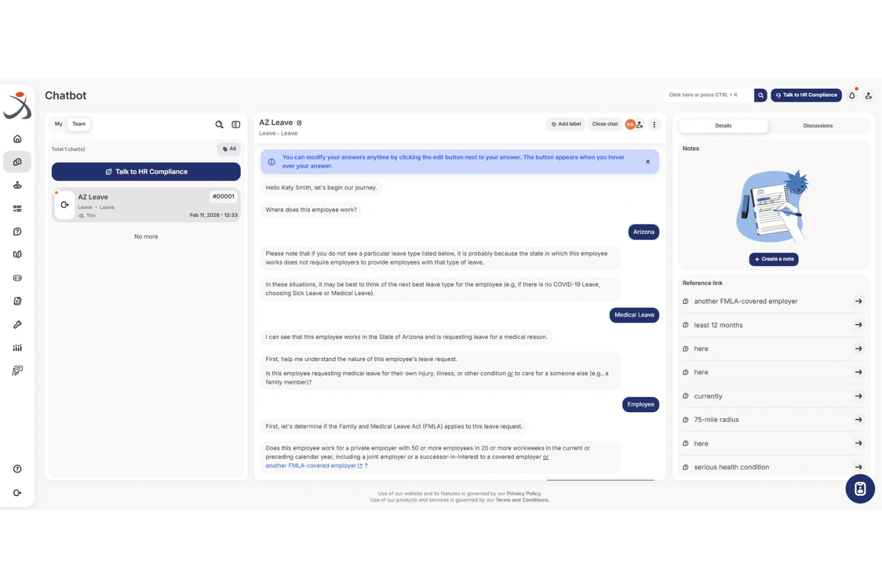Click the Add label button

click(x=566, y=124)
